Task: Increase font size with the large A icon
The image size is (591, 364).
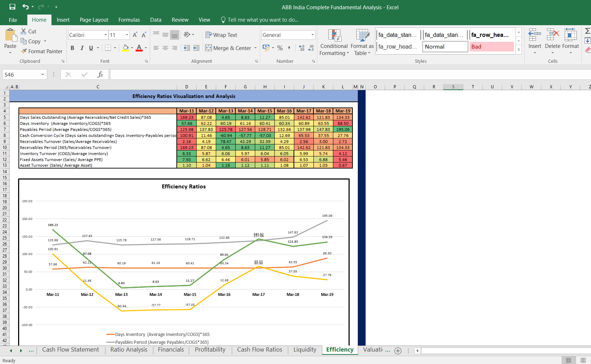Action: [135, 35]
